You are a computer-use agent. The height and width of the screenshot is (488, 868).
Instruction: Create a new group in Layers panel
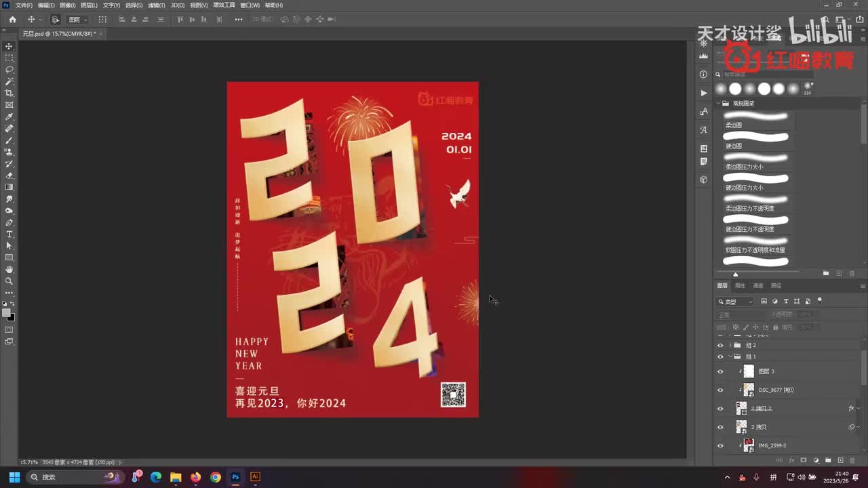pyautogui.click(x=828, y=460)
